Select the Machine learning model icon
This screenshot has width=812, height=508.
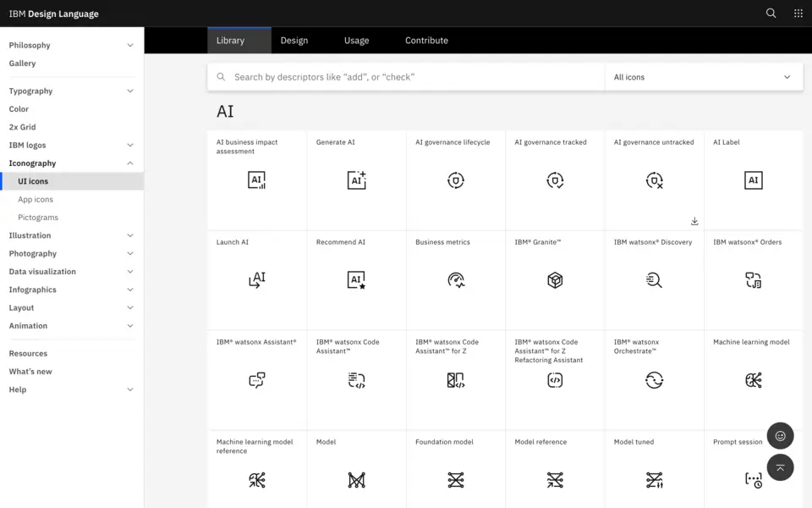tap(754, 380)
